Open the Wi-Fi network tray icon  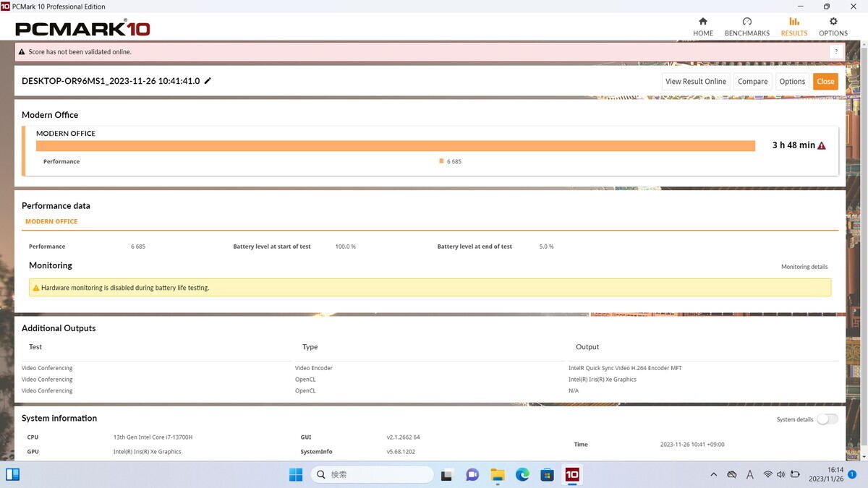click(767, 475)
